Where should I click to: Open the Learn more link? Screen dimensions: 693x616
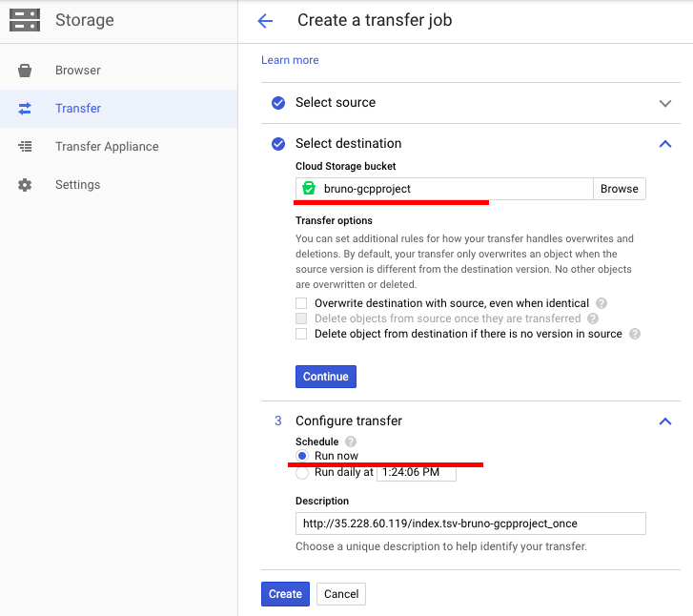(x=290, y=60)
